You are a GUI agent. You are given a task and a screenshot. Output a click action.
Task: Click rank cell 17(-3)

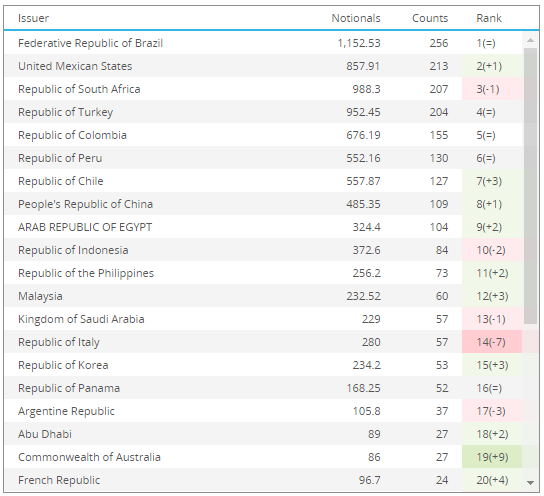[x=492, y=411]
